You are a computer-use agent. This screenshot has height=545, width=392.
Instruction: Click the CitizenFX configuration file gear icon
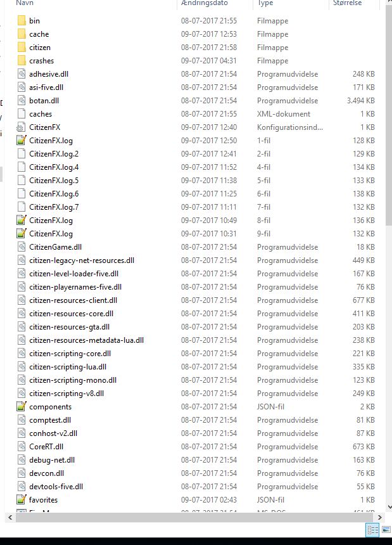click(21, 127)
